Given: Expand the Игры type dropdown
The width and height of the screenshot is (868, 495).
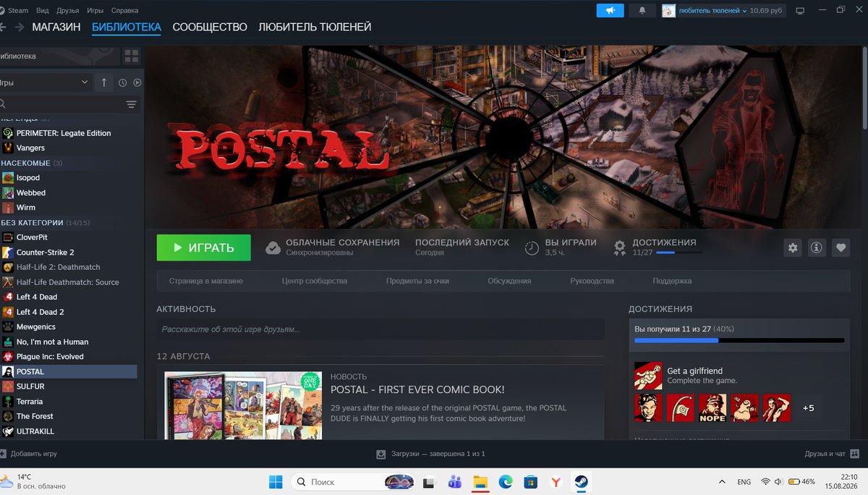Looking at the screenshot, I should tap(45, 82).
